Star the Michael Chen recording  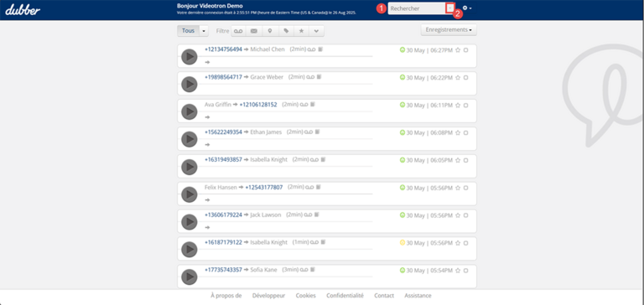[x=458, y=50]
